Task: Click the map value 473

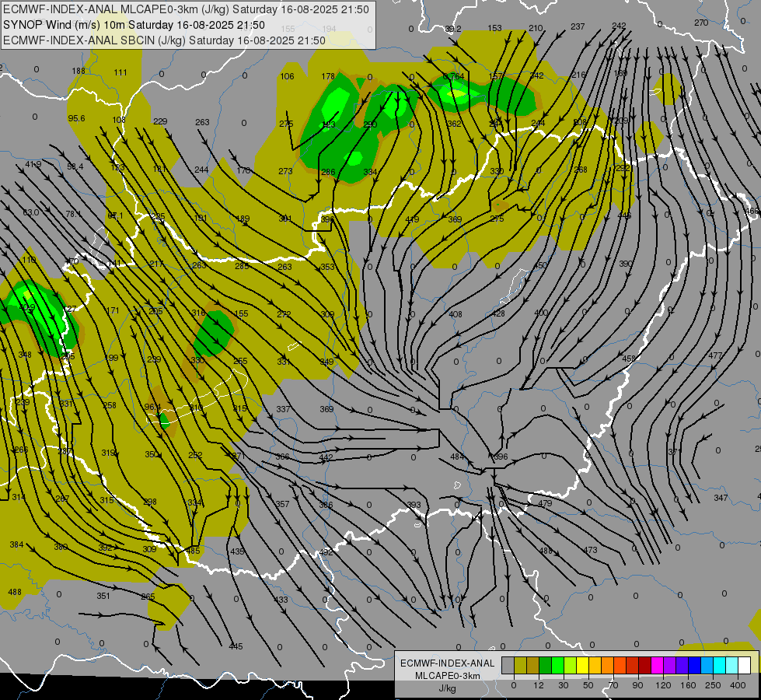Action: pos(590,550)
